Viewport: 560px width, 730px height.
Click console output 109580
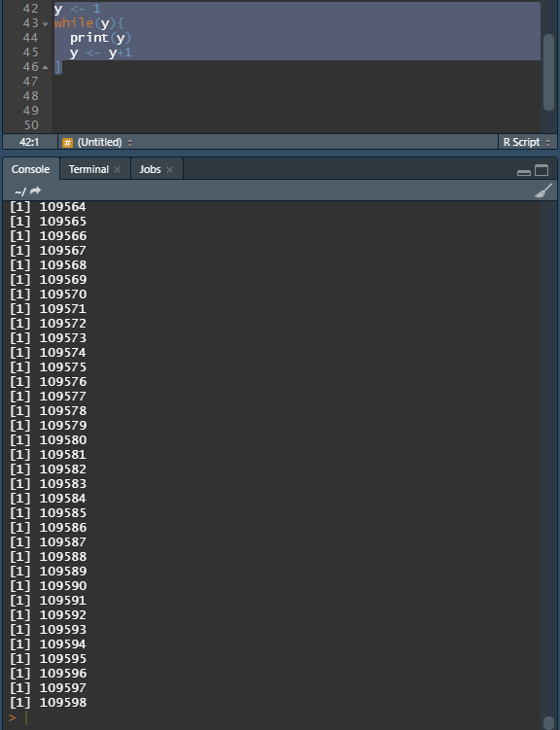click(63, 440)
